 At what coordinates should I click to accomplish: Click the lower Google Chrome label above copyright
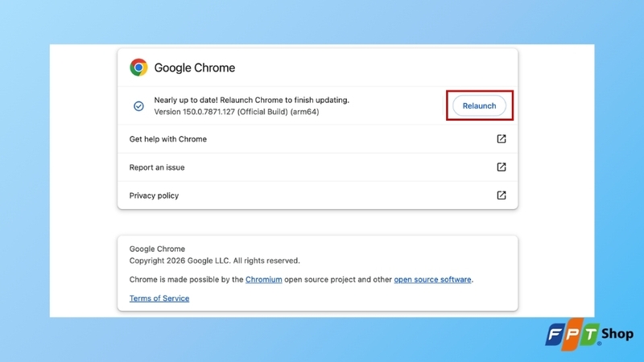pos(157,249)
